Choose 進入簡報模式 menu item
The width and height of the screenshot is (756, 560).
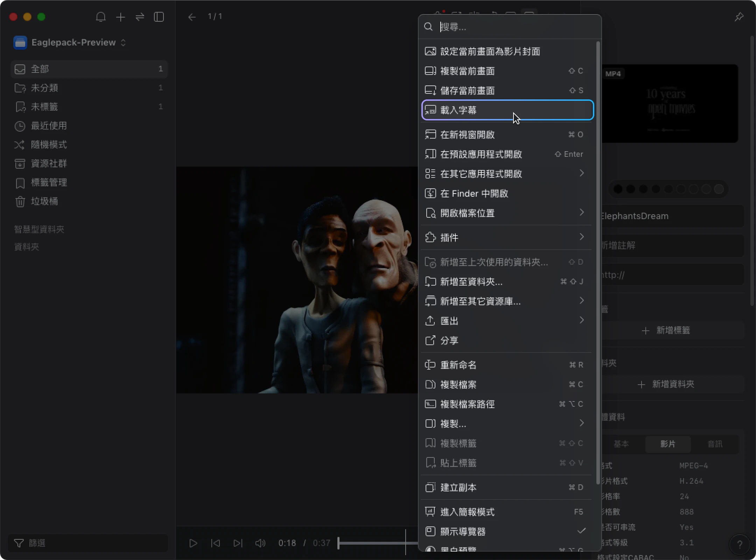pyautogui.click(x=507, y=512)
